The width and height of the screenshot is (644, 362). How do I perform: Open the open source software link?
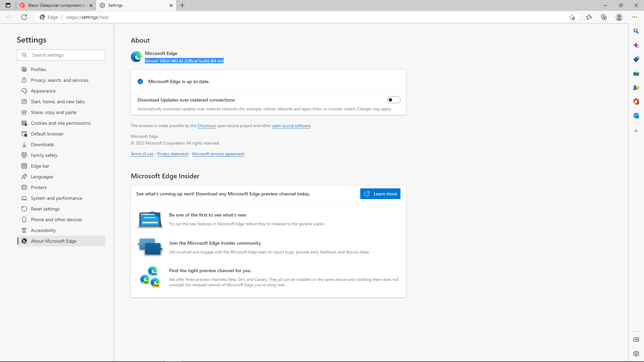(291, 126)
